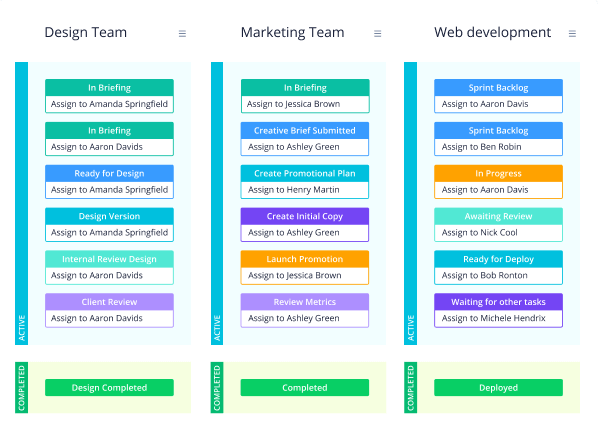Image resolution: width=598 pixels, height=437 pixels.
Task: Click Assign to Aaron Davis under In Progress
Action: coord(498,190)
